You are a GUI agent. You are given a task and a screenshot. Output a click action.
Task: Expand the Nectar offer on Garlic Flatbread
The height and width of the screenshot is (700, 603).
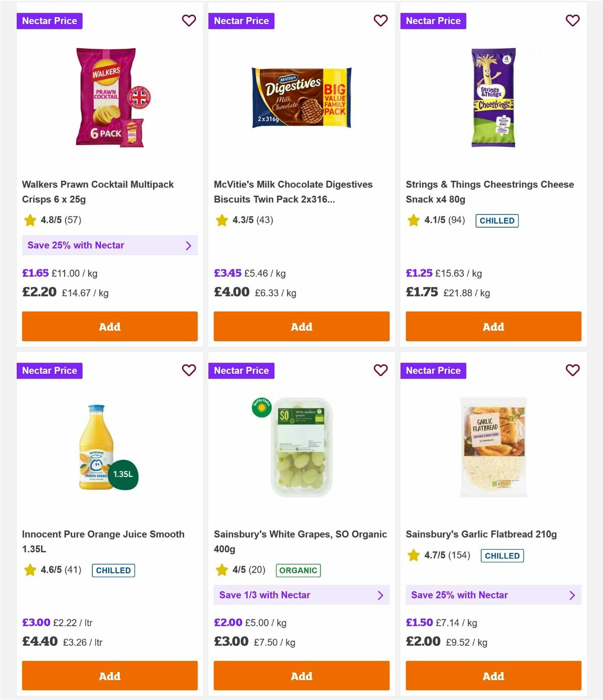point(493,595)
